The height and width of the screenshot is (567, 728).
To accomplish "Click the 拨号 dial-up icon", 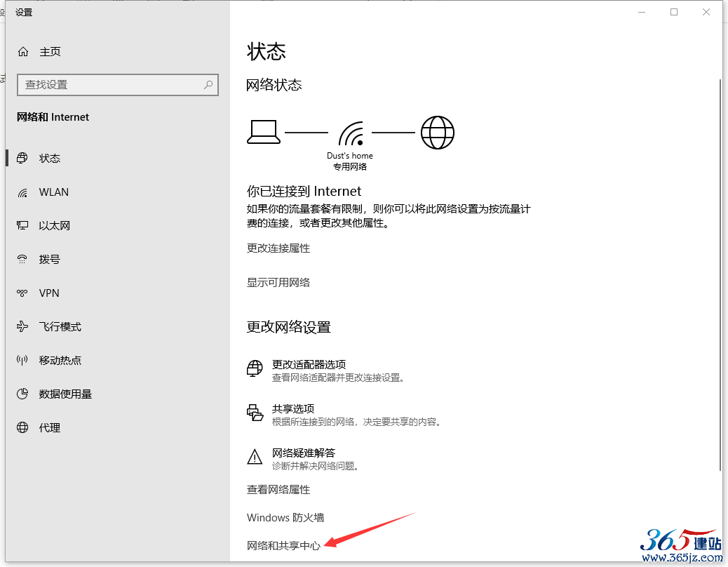I will click(x=23, y=260).
